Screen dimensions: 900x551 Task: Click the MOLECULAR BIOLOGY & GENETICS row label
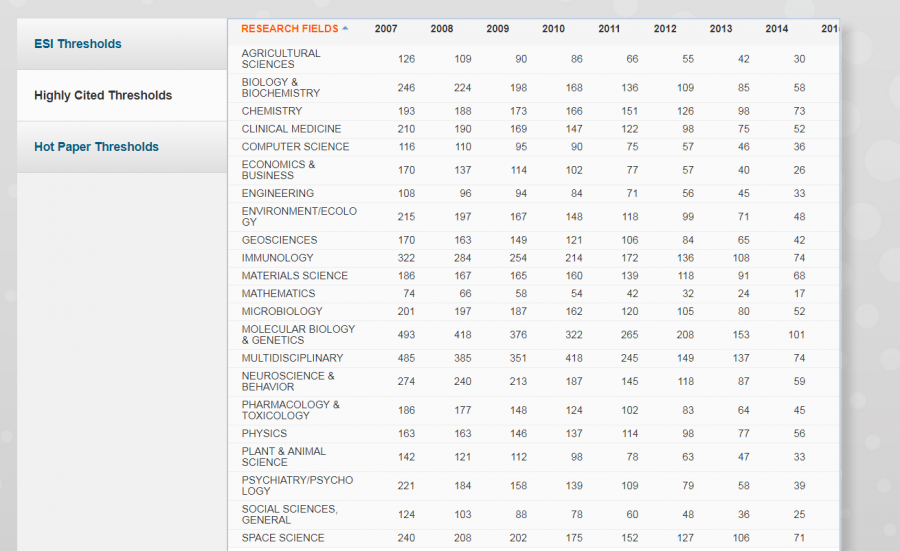point(298,335)
